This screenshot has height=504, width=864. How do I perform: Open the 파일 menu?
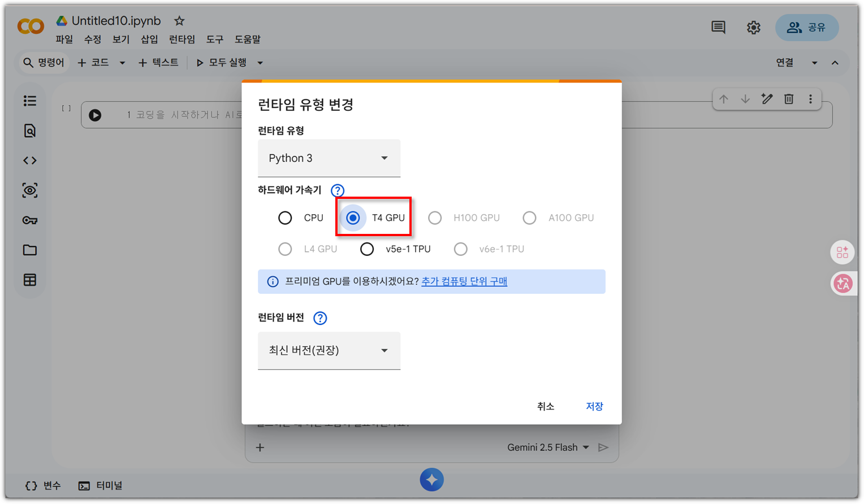tap(64, 40)
